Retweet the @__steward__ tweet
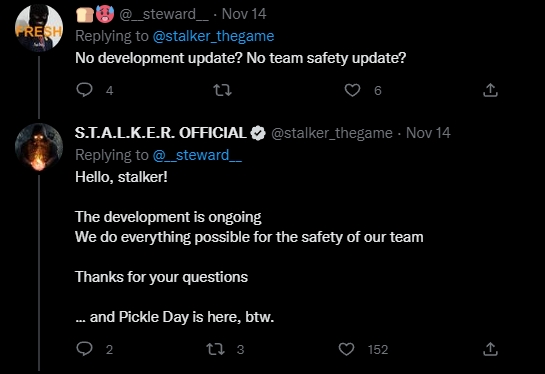Viewport: 545px width, 374px height. click(x=222, y=90)
